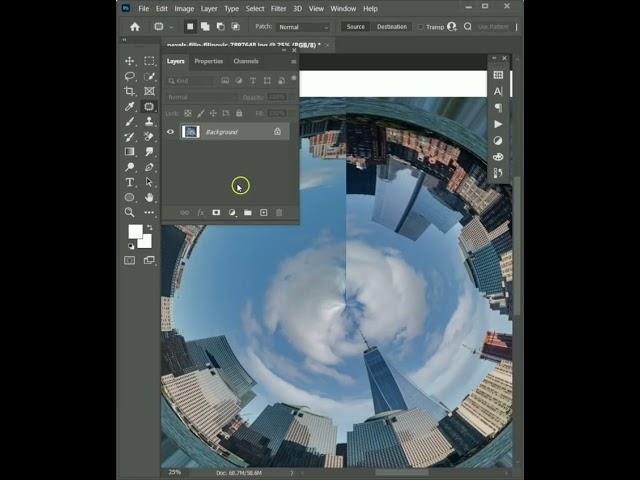This screenshot has height=480, width=640.
Task: Click the layer styles fx icon
Action: click(200, 213)
